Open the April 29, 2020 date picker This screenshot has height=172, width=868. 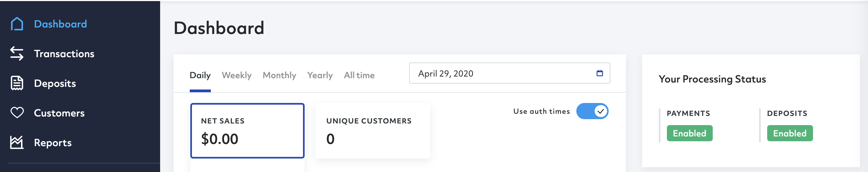tap(509, 73)
